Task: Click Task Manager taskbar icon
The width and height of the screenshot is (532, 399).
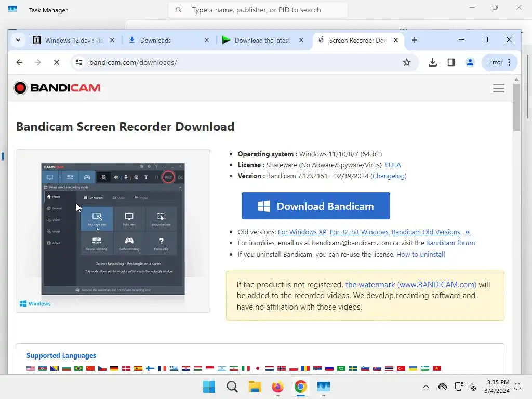Action: [x=323, y=387]
